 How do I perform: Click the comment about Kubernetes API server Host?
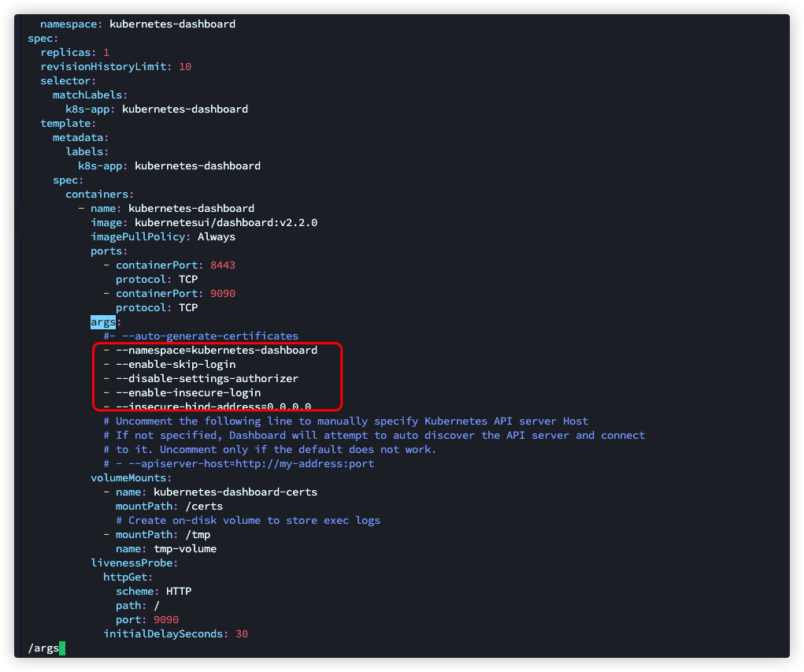click(346, 421)
